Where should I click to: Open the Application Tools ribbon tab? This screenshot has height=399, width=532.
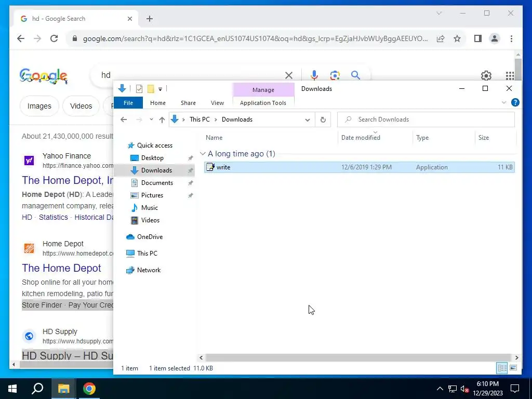[263, 103]
